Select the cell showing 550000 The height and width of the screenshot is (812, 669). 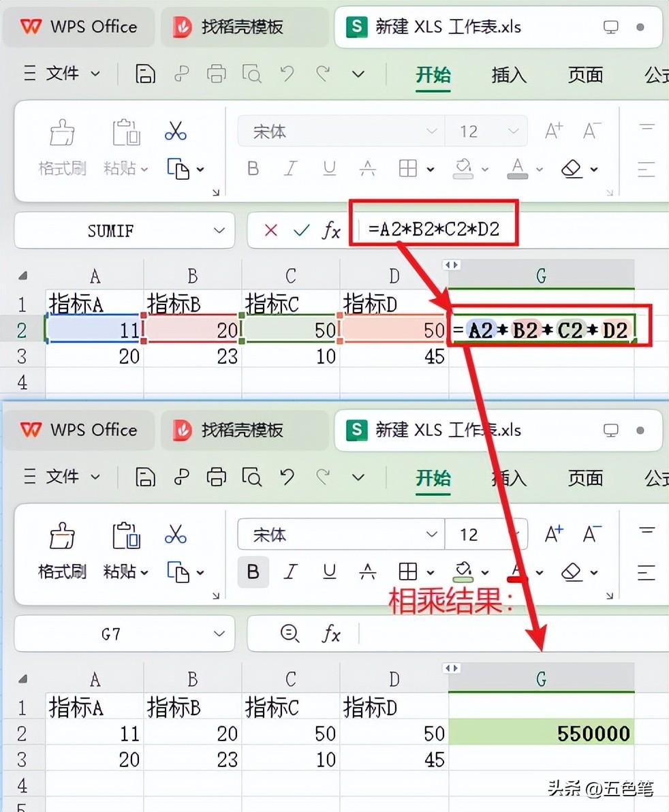(x=541, y=733)
